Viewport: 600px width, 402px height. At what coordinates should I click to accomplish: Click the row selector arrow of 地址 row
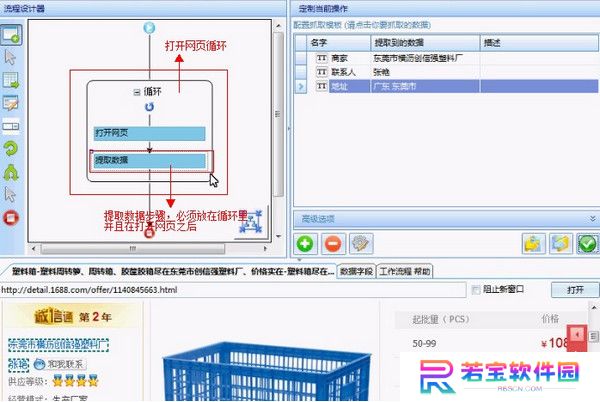point(301,86)
